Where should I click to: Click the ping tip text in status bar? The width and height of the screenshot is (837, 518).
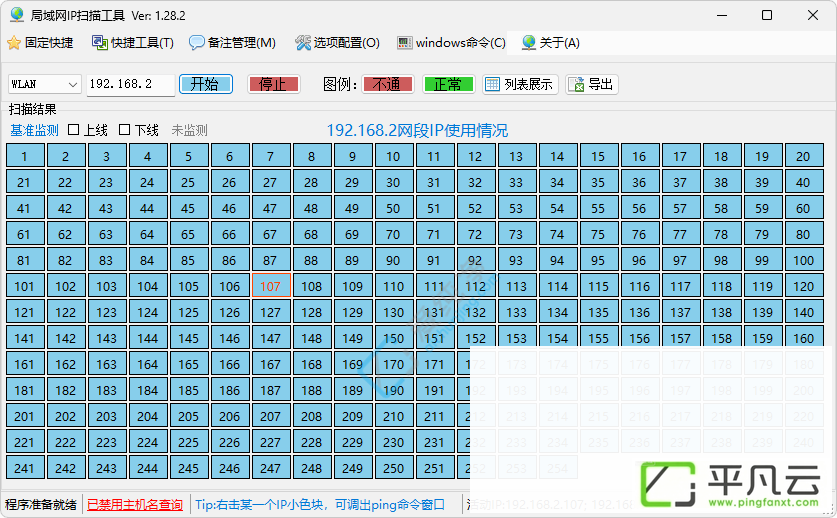[x=320, y=505]
